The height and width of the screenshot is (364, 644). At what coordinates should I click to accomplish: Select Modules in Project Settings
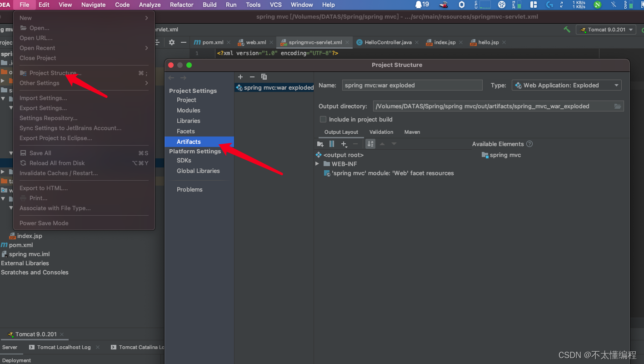pos(188,110)
